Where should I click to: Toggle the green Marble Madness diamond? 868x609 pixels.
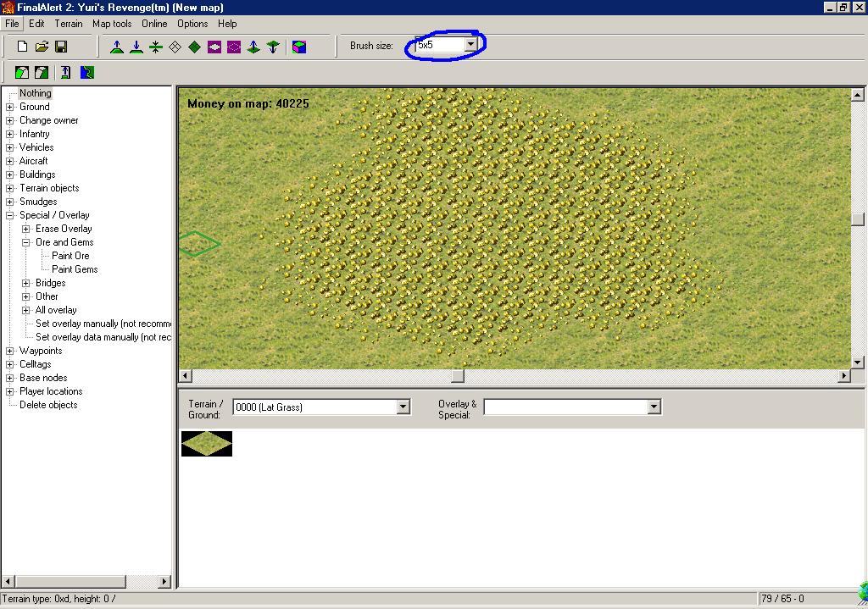(x=195, y=47)
